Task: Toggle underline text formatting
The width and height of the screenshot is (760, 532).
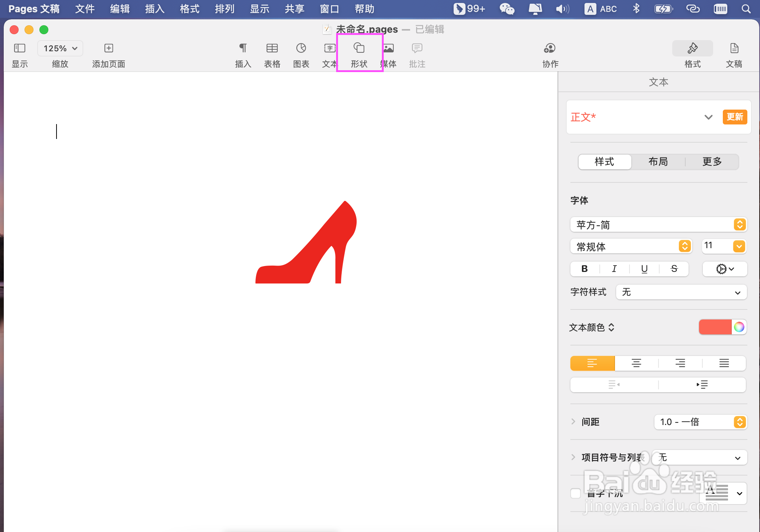Action: tap(644, 269)
